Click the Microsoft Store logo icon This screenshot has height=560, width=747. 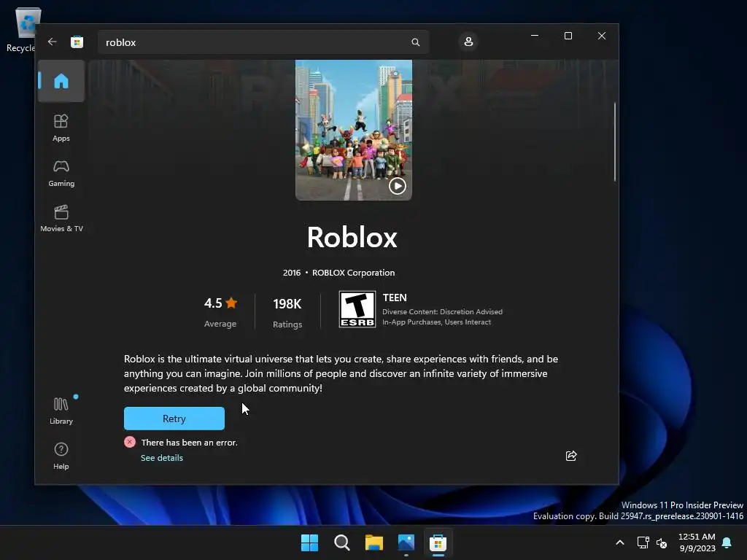click(77, 42)
